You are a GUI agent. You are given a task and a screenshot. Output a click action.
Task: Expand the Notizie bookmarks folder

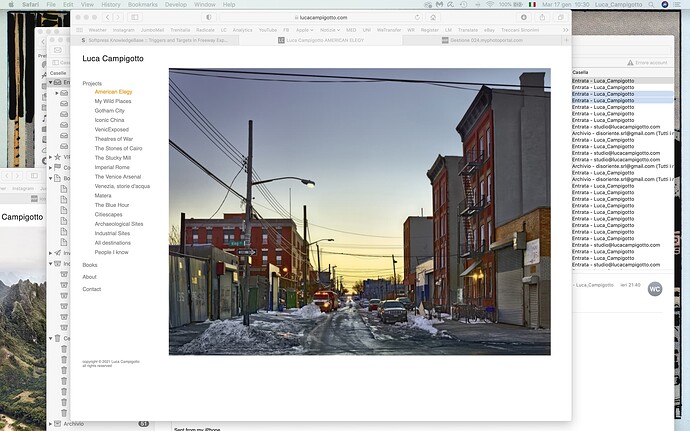point(330,30)
